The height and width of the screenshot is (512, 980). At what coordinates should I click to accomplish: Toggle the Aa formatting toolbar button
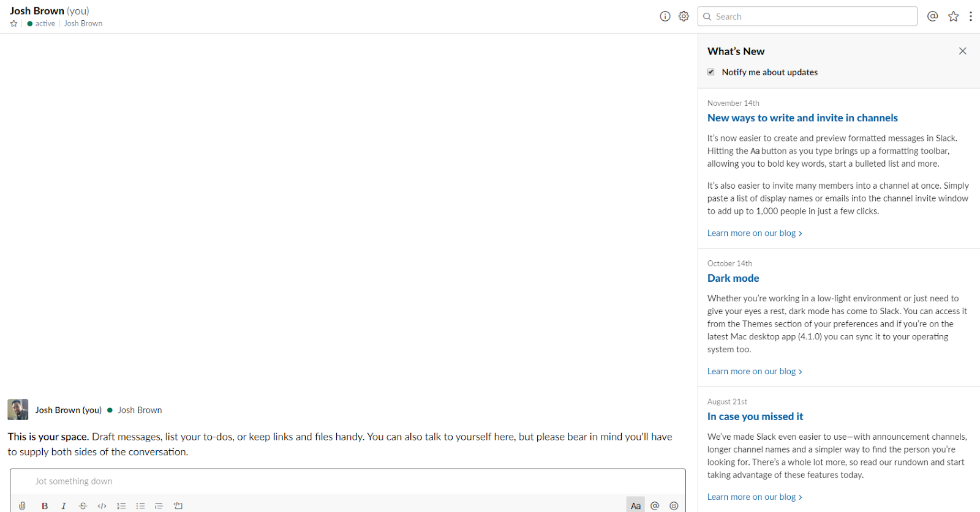(x=636, y=506)
